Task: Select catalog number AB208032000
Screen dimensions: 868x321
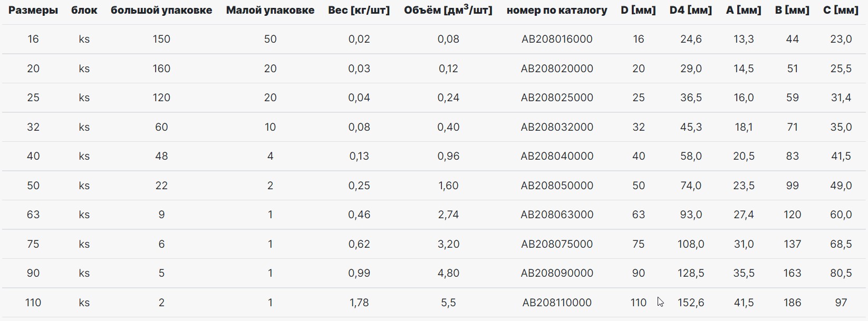Action: click(x=557, y=127)
